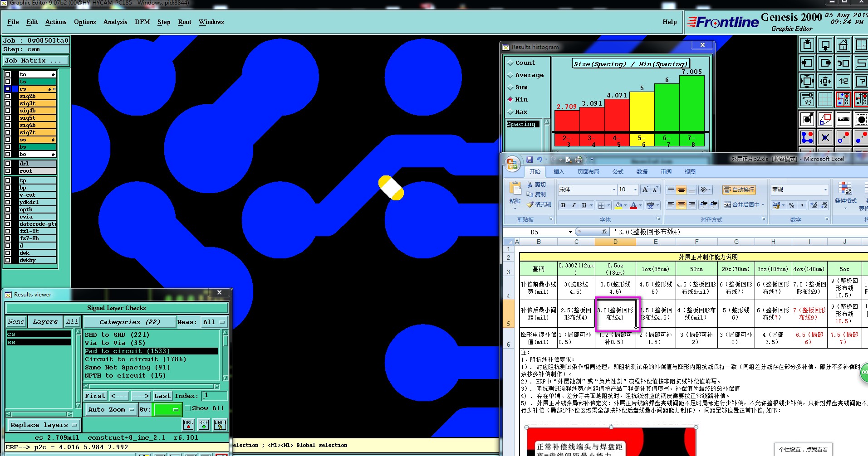Click Excel fill color bucket icon
The height and width of the screenshot is (456, 868).
618,205
